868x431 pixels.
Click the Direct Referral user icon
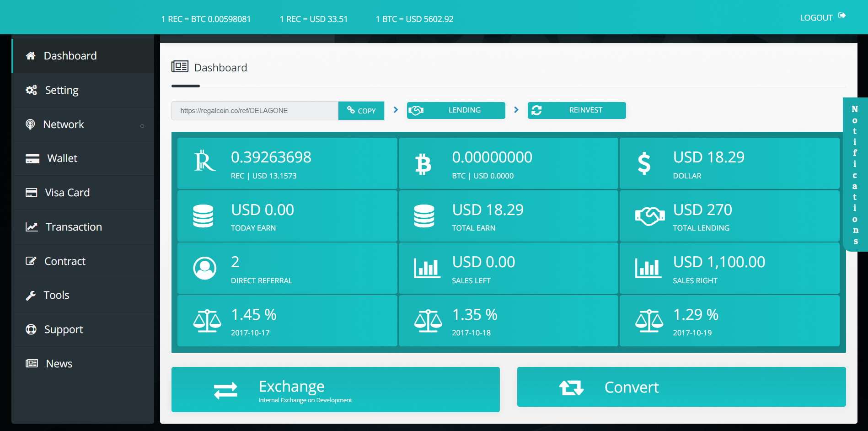pos(205,268)
